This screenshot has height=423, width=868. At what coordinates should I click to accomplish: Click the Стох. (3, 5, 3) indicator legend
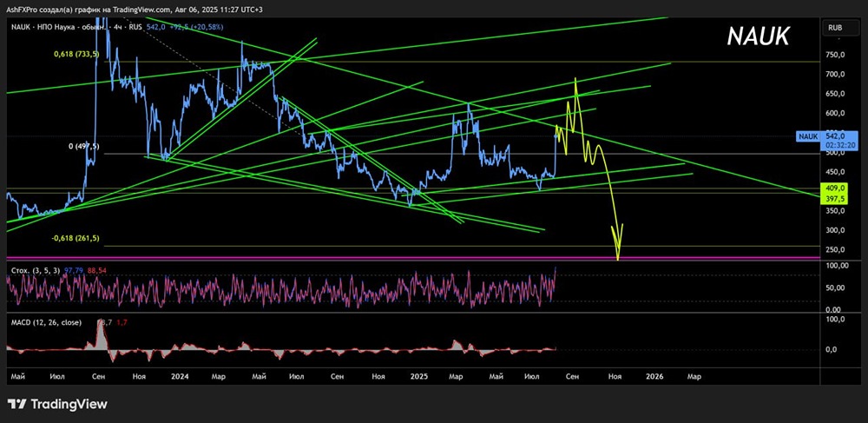point(35,269)
